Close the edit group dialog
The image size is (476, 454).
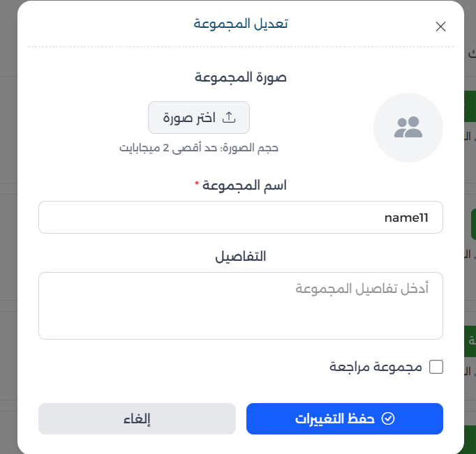440,27
